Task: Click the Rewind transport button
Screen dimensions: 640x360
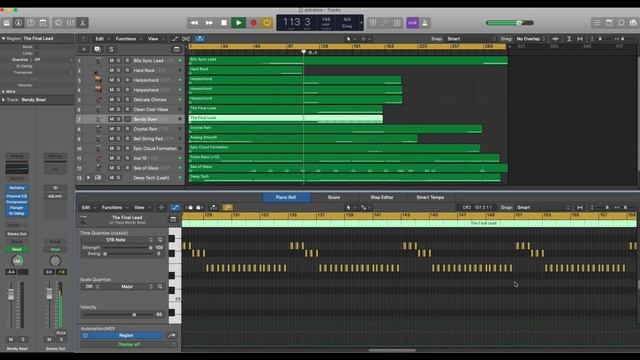Action: click(x=194, y=23)
